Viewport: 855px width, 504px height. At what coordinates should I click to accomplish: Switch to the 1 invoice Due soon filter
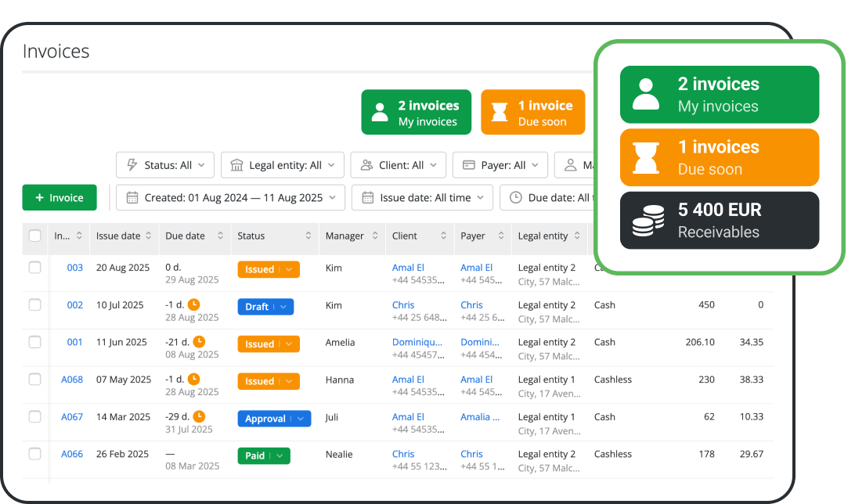[x=533, y=112]
